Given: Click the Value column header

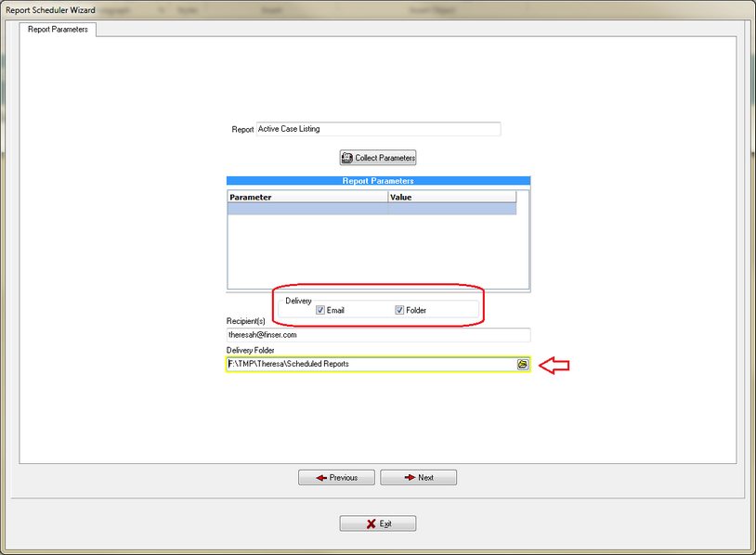Looking at the screenshot, I should pos(451,197).
